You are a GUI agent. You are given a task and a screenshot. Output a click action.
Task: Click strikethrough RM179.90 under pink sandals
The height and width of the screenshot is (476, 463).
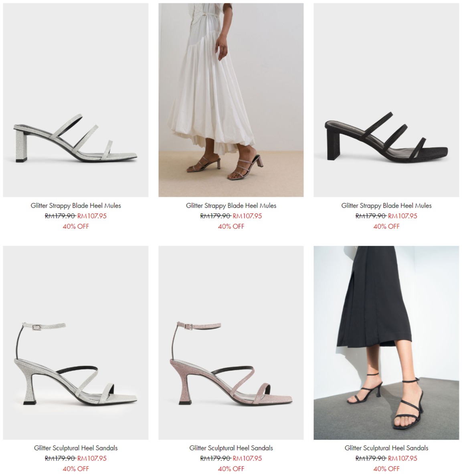(215, 458)
